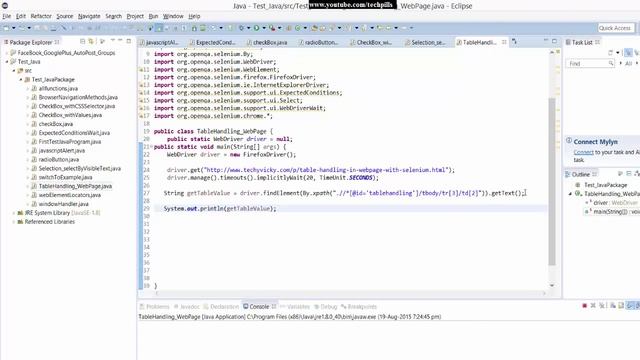Click the System.out.println(getTableValue) line
This screenshot has height=360, width=640.
pyautogui.click(x=220, y=209)
